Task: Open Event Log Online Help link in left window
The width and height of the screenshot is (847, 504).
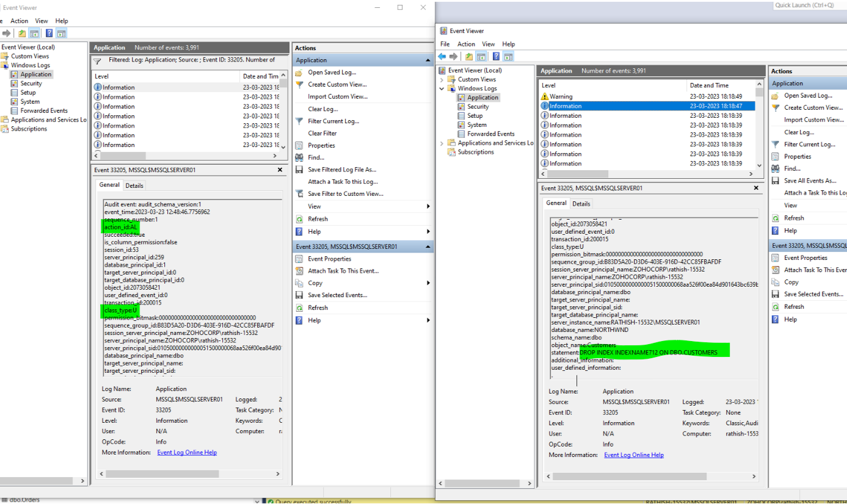Action: 187,453
